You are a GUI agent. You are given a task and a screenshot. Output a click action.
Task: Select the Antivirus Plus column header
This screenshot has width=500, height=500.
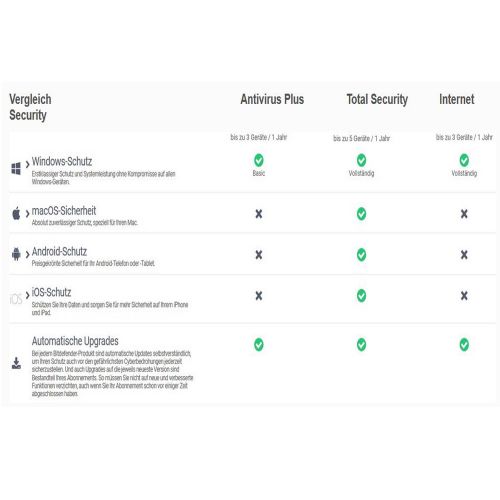[272, 99]
